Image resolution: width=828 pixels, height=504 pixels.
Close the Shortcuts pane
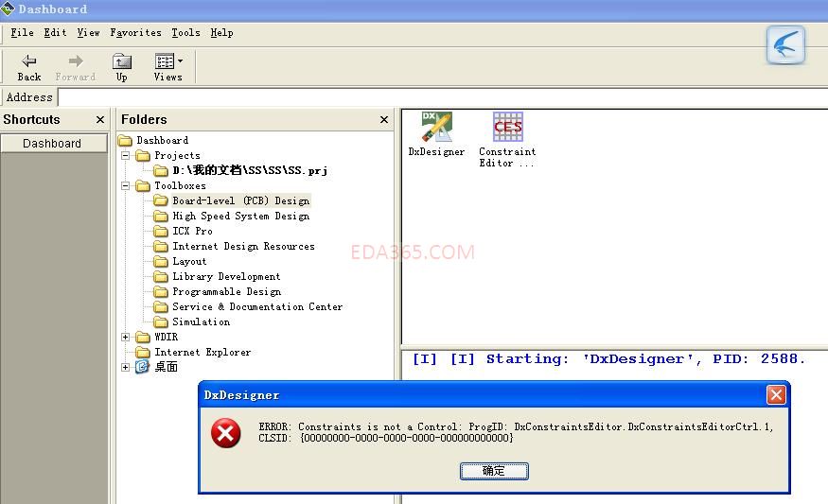tap(100, 120)
